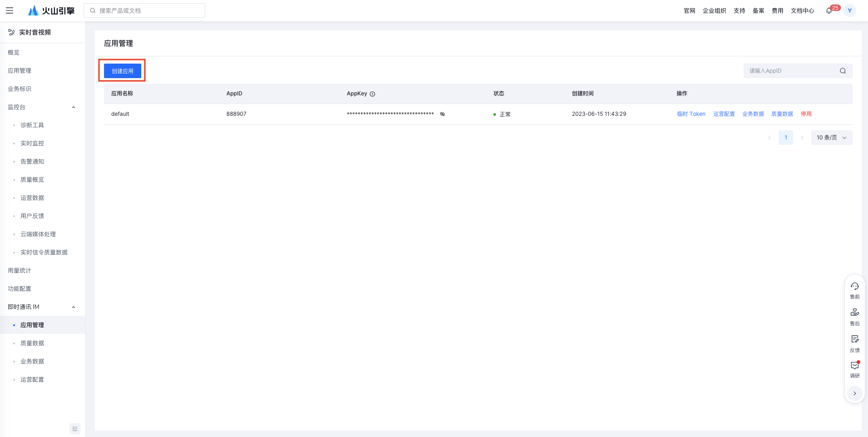Click the 创建应用 button
Viewport: 868px width, 437px height.
click(x=123, y=71)
